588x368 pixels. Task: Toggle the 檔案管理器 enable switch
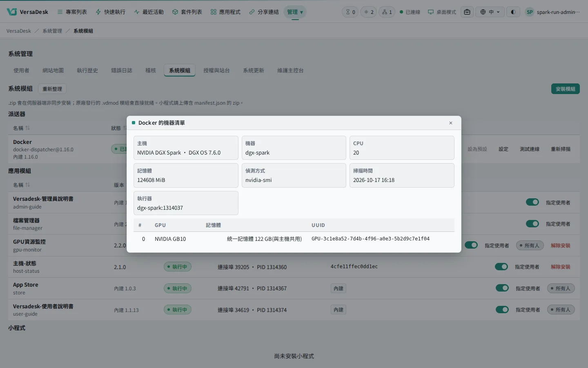pyautogui.click(x=532, y=224)
